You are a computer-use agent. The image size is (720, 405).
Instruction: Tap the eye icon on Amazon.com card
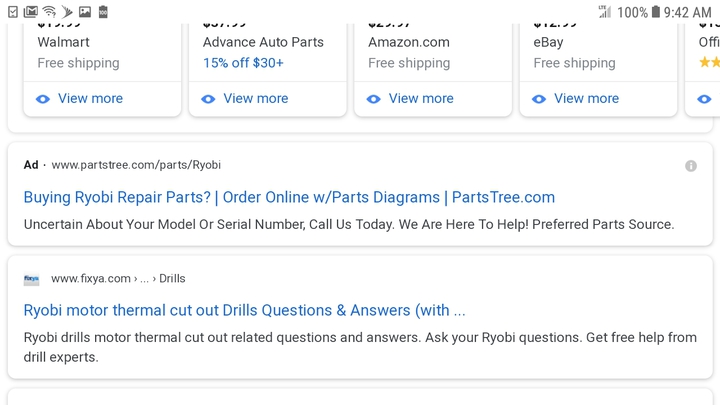click(373, 99)
